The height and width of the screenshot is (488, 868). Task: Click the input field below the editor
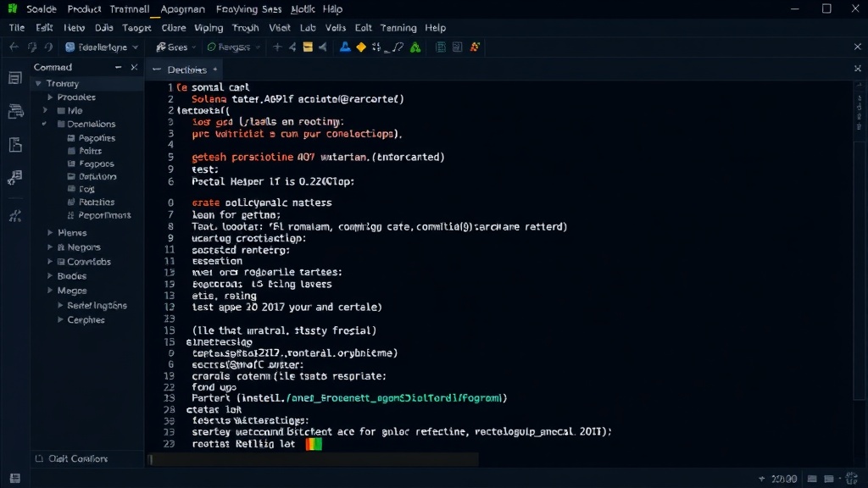click(313, 459)
